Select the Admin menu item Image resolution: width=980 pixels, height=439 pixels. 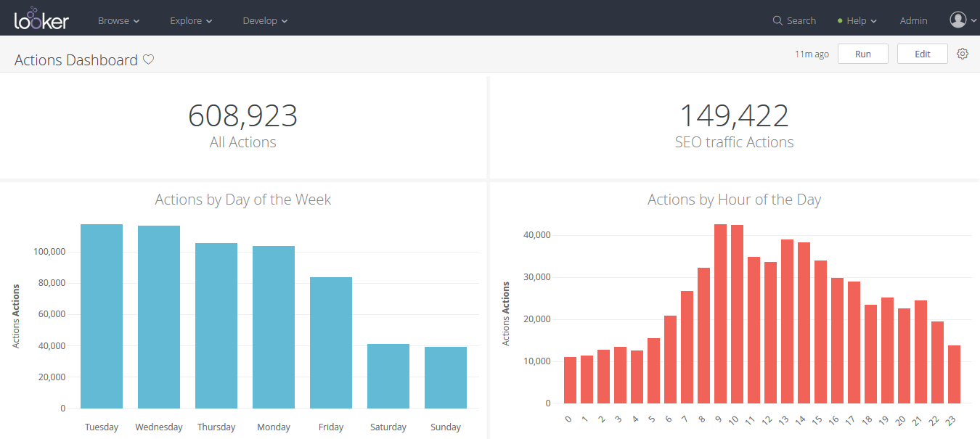point(913,20)
